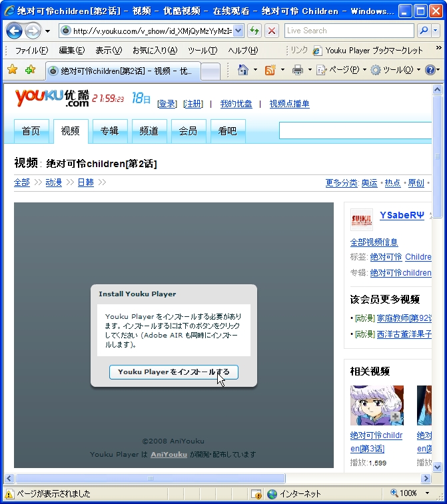Click the plus icon on the 第3话 thumbnail
Viewport: 447px width, 504px height.
point(395,417)
